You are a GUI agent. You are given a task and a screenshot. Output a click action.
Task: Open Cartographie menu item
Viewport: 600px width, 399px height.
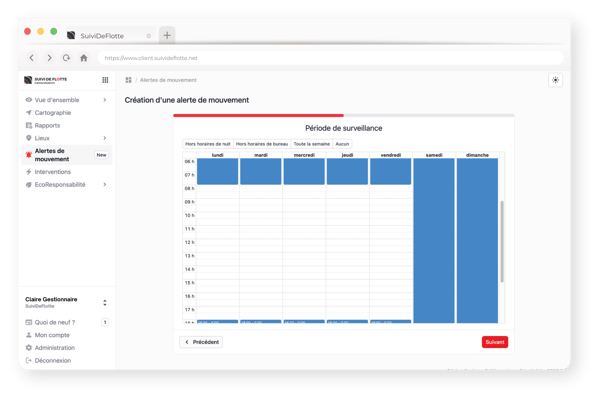point(67,112)
